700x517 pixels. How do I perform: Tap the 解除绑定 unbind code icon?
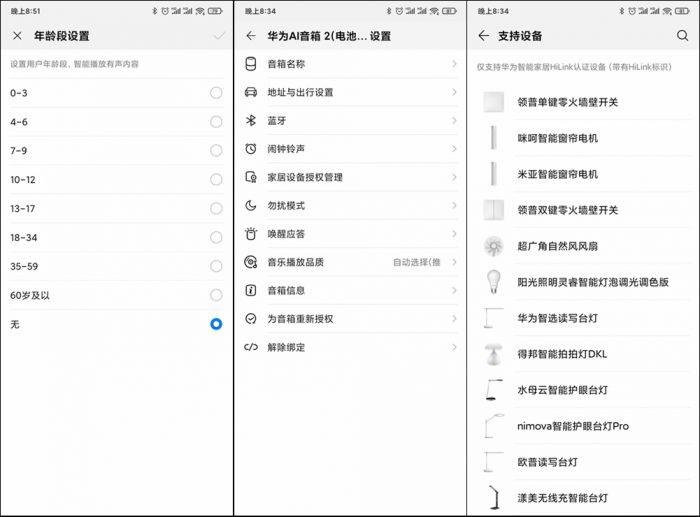[x=251, y=347]
